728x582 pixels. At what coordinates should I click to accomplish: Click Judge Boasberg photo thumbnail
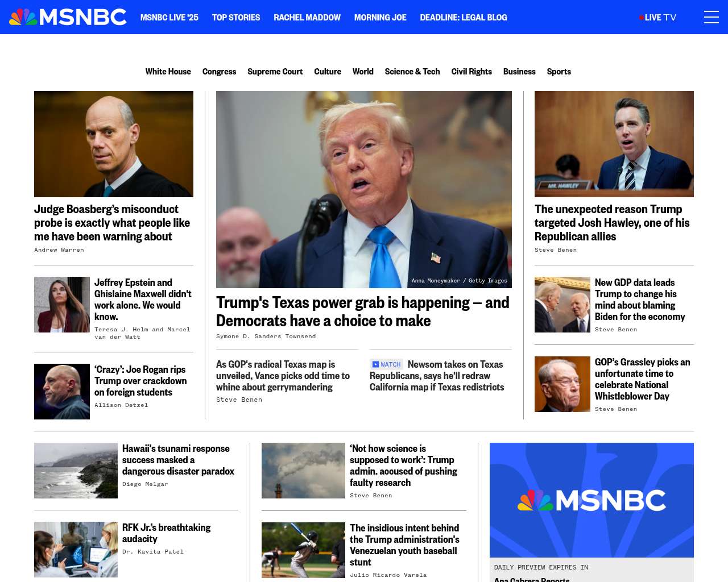pyautogui.click(x=114, y=144)
